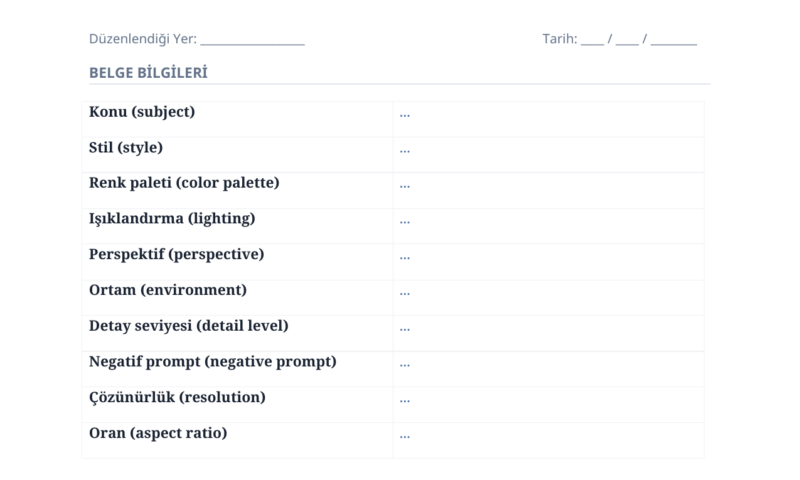Click the Düzenlendiği Yer blank line
The image size is (800, 480).
pyautogui.click(x=253, y=39)
